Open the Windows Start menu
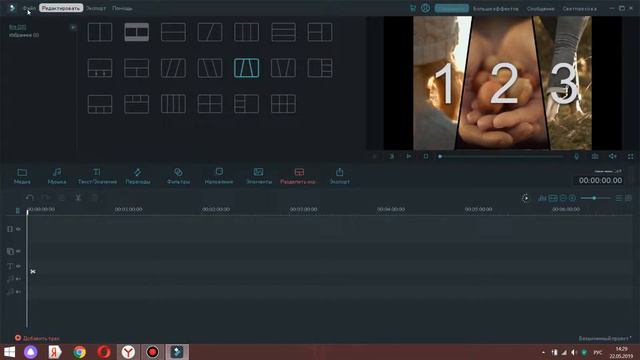Image resolution: width=640 pixels, height=360 pixels. (x=9, y=352)
